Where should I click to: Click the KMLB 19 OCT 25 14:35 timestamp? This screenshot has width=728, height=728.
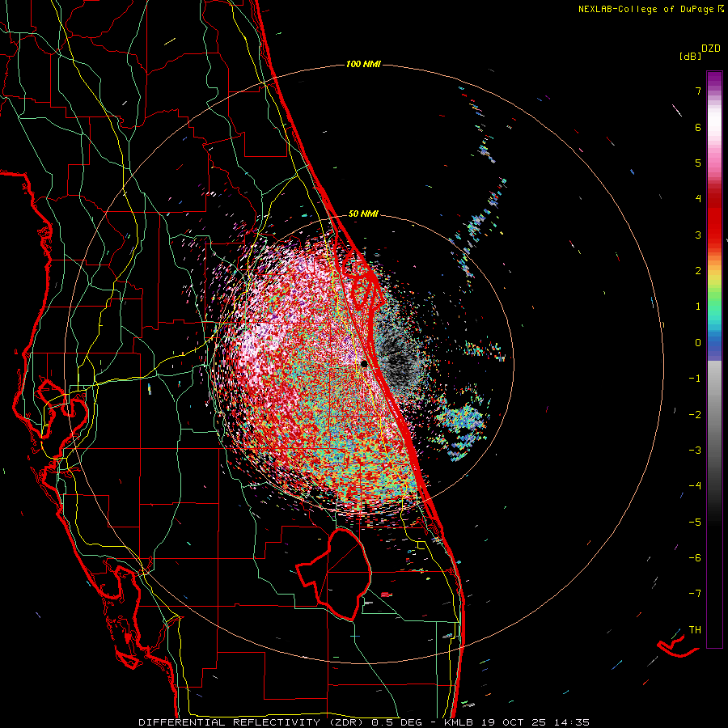pos(517,722)
